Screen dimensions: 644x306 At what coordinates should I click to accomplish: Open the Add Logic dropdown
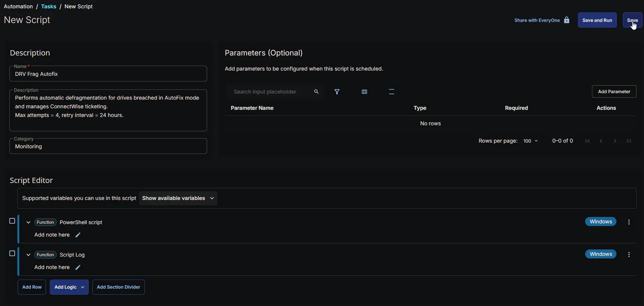click(x=69, y=287)
